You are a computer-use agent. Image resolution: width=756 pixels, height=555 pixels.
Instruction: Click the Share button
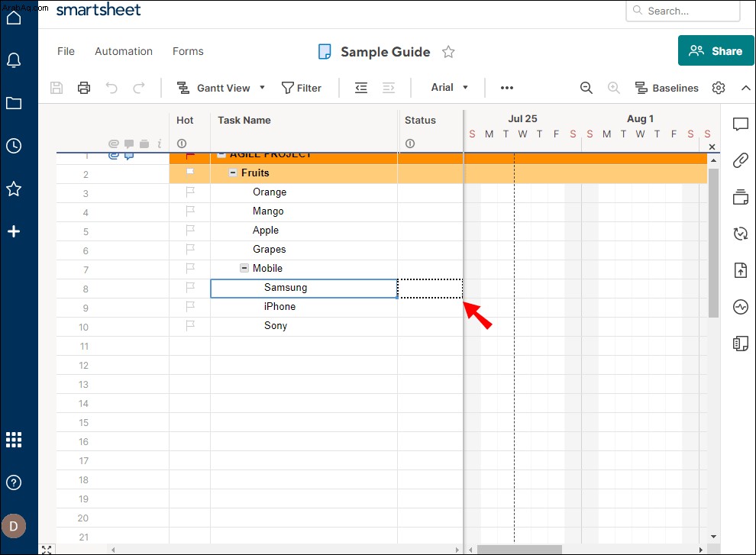(x=716, y=50)
